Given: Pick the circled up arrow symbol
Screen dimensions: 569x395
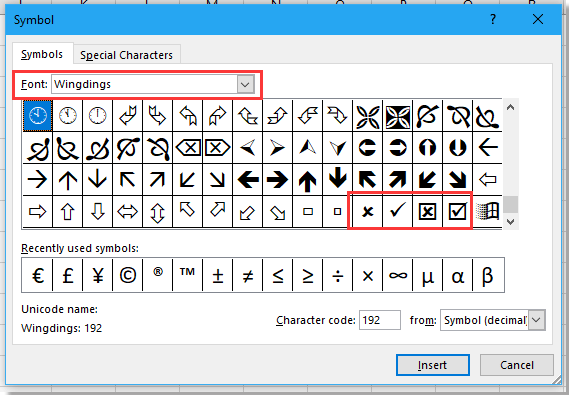Looking at the screenshot, I should point(427,148).
